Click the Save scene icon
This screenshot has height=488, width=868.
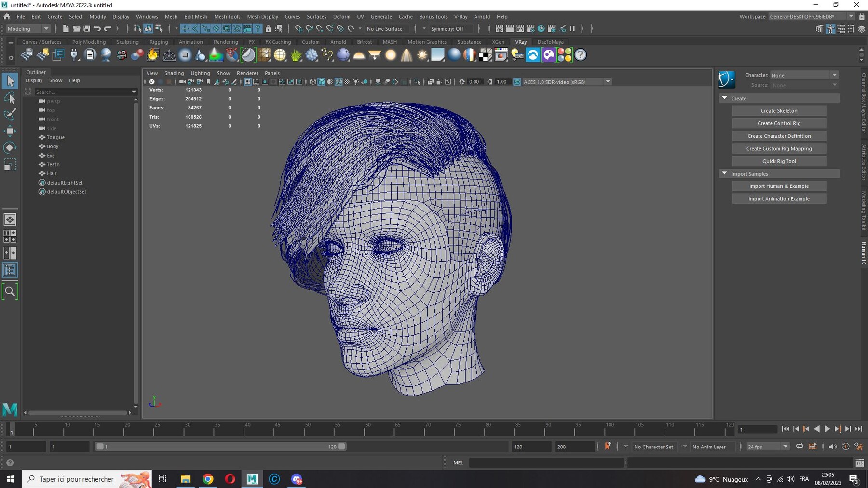coord(87,29)
